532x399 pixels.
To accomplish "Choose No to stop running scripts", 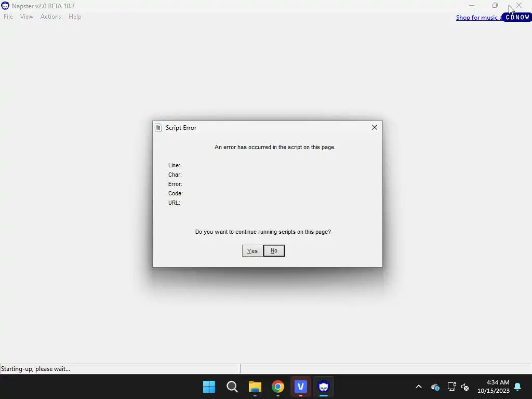I will coord(274,251).
